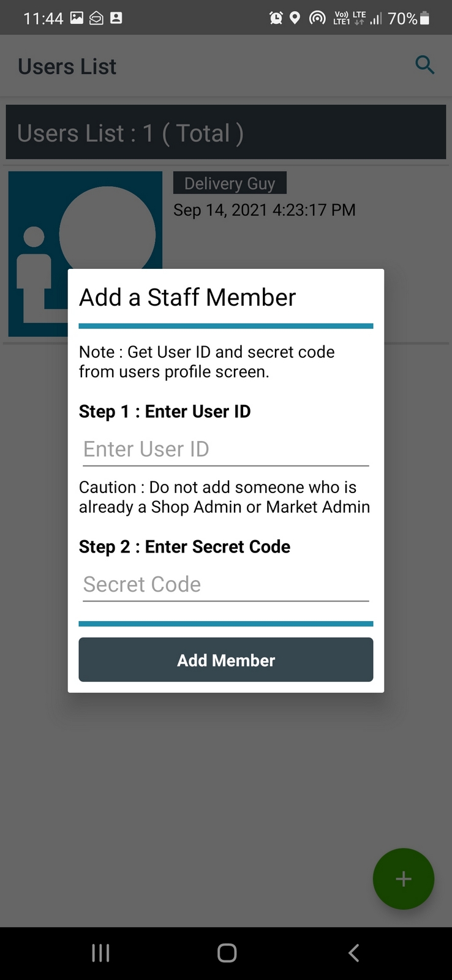
Task: Tap the search magnifier icon
Action: (x=424, y=65)
